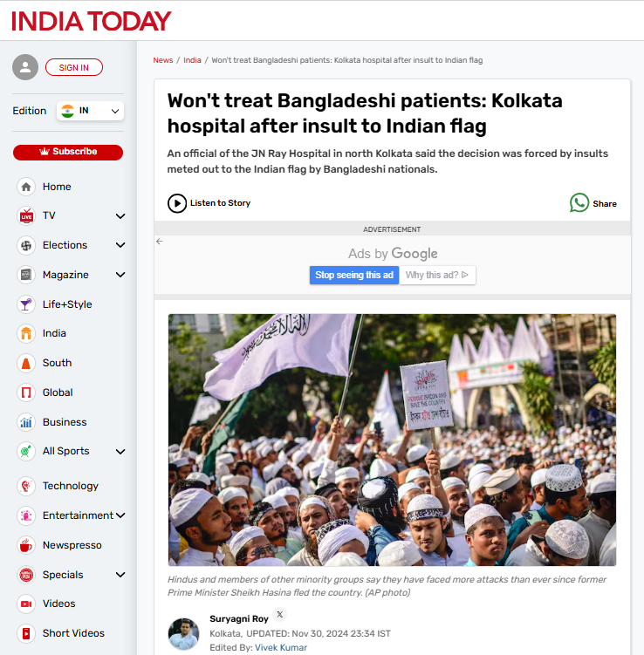Open the Live TV icon
644x655 pixels.
pyautogui.click(x=26, y=216)
